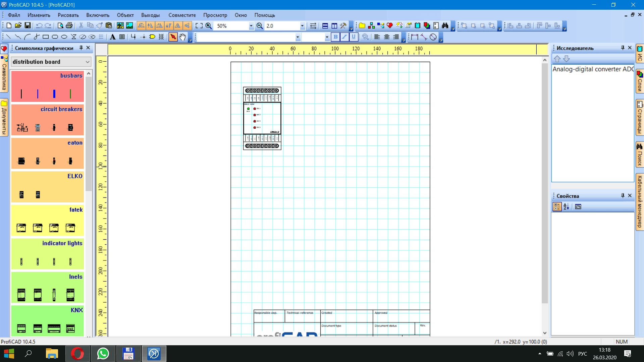Select the wire drawing tool
Image resolution: width=644 pixels, height=362 pixels.
click(133, 37)
